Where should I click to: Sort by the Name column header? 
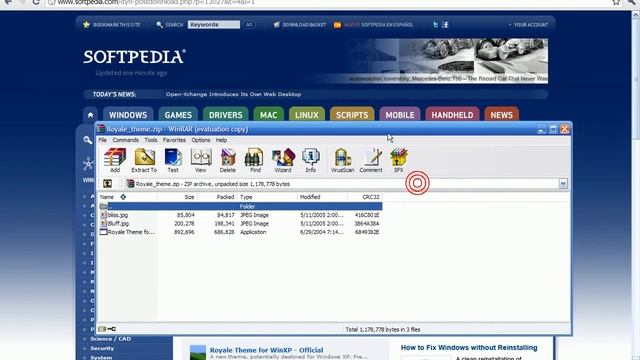(x=127, y=197)
